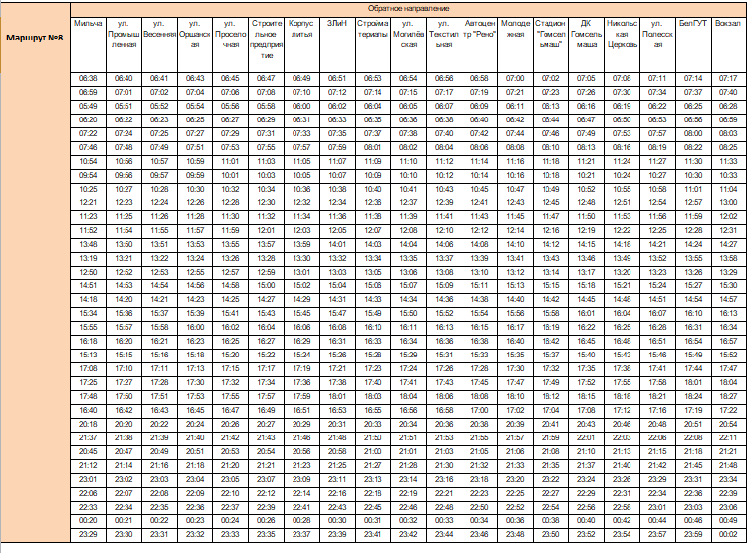Image resolution: width=756 pixels, height=553 pixels.
Task: Select 11:41 in the ул. Текстильная column
Action: [x=444, y=217]
